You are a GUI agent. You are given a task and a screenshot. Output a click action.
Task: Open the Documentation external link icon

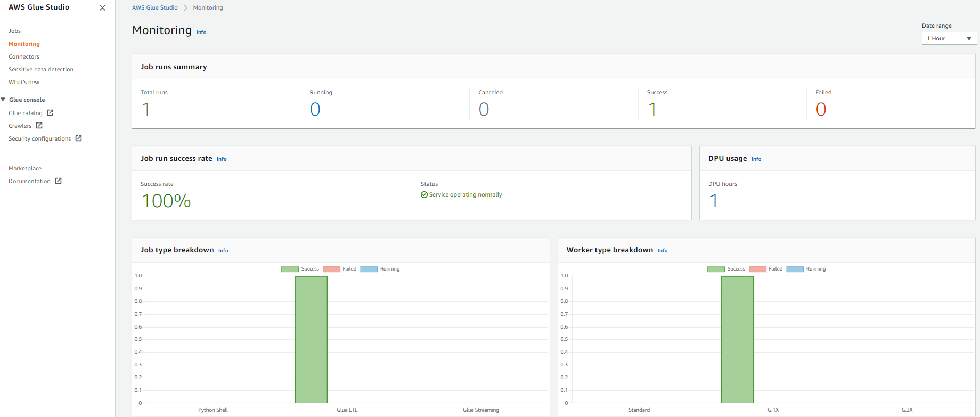[59, 181]
